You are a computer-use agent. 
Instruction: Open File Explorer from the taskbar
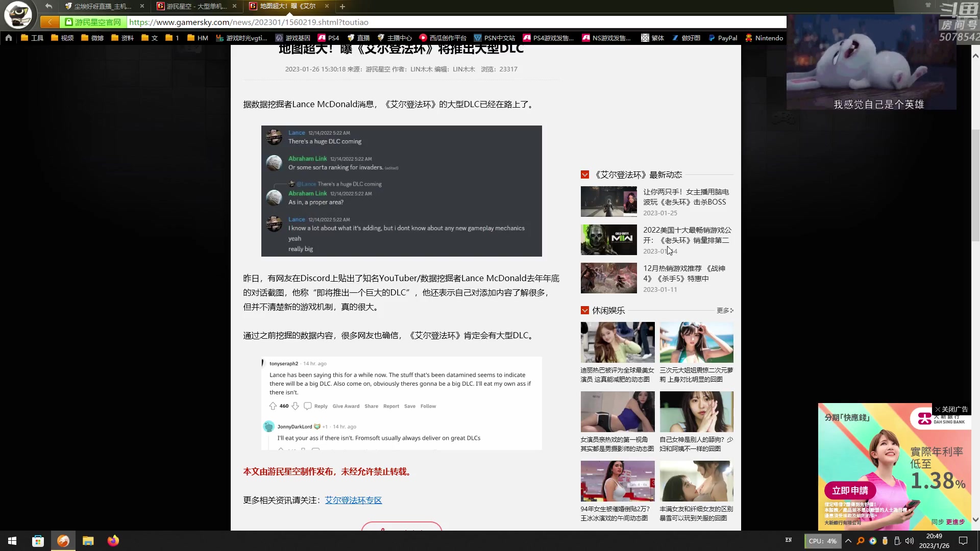[88, 541]
